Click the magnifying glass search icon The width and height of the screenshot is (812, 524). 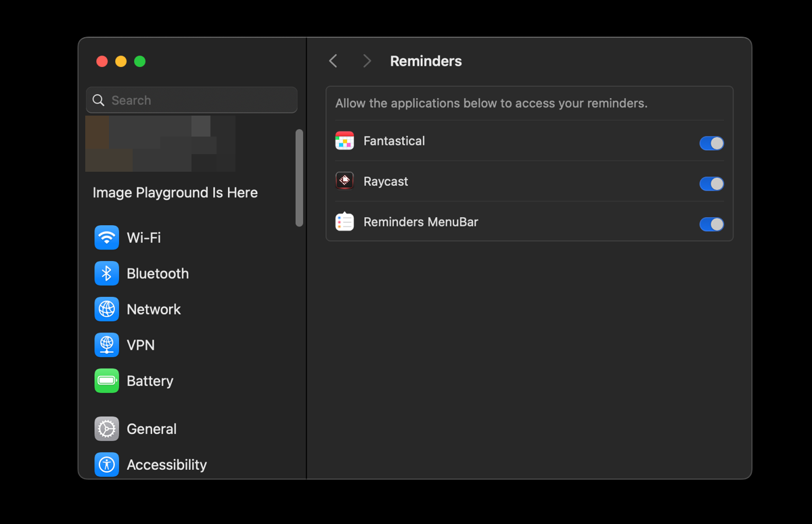[x=99, y=100]
